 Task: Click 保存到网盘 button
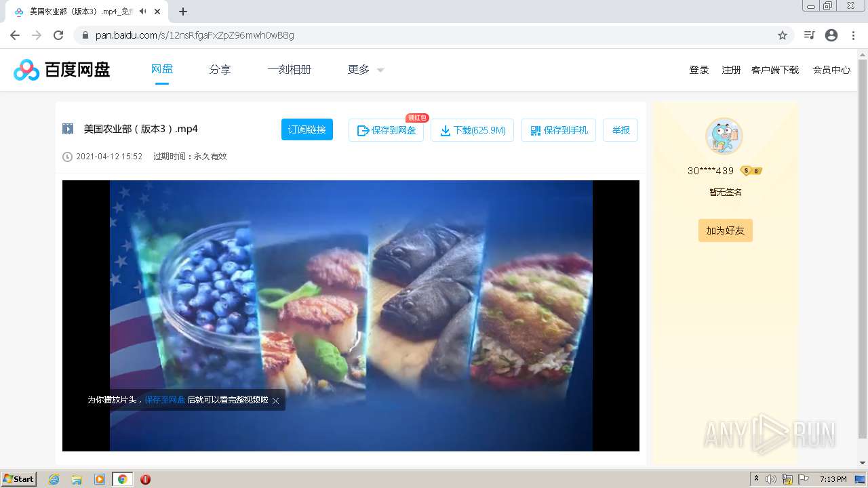(386, 130)
